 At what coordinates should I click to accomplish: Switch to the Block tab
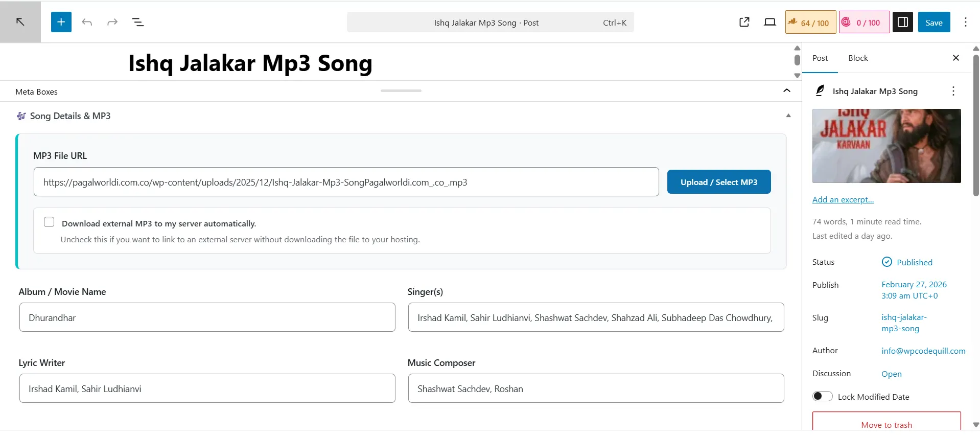point(858,58)
